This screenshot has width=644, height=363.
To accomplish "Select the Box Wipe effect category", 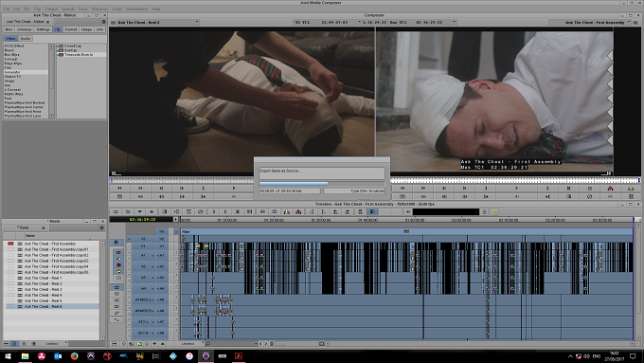I will (11, 55).
